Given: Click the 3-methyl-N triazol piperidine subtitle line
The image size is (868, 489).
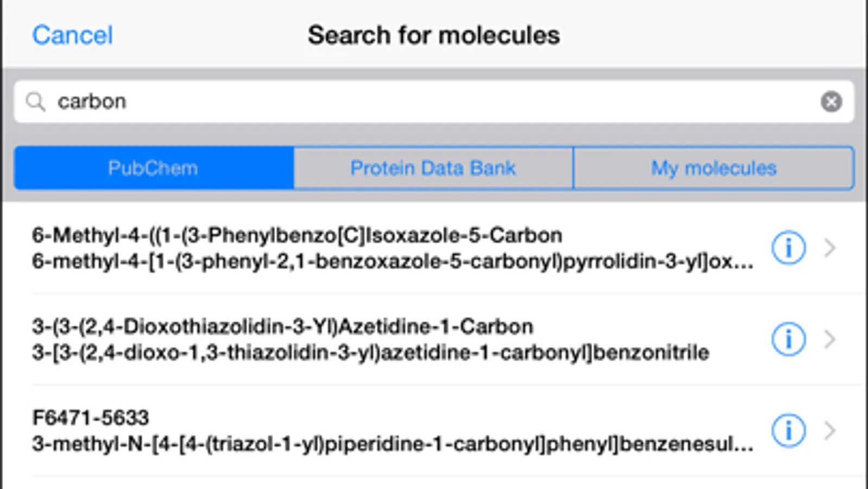Looking at the screenshot, I should click(392, 444).
